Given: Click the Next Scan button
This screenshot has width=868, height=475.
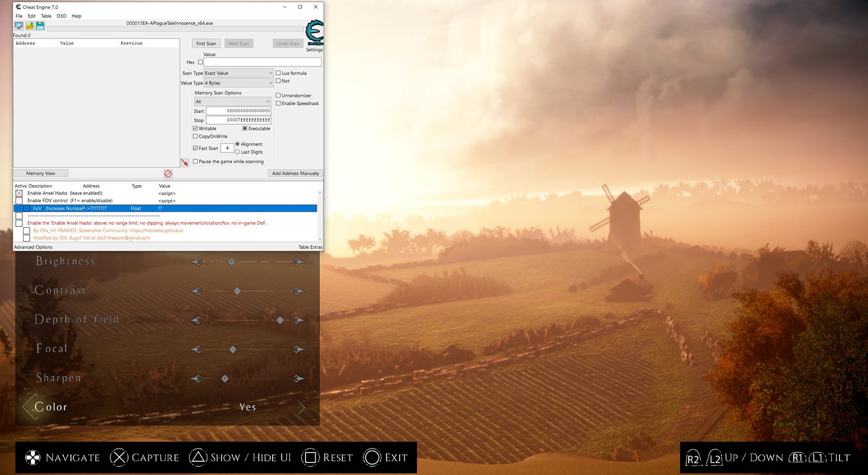Looking at the screenshot, I should point(239,43).
